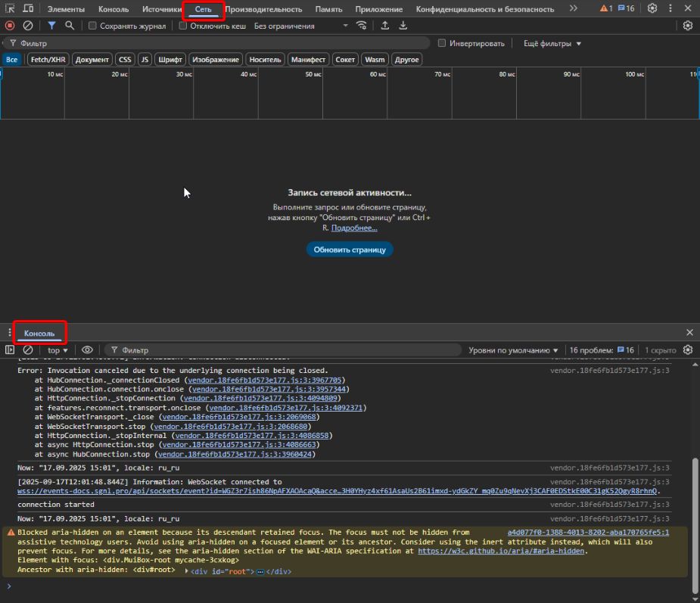This screenshot has width=700, height=603.
Task: Open Уровни по умолчанию log levels dropdown
Action: tap(513, 350)
